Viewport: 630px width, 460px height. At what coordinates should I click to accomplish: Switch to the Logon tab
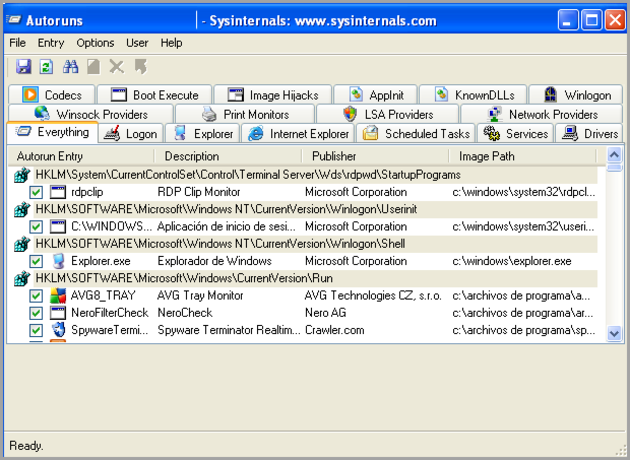tap(131, 133)
